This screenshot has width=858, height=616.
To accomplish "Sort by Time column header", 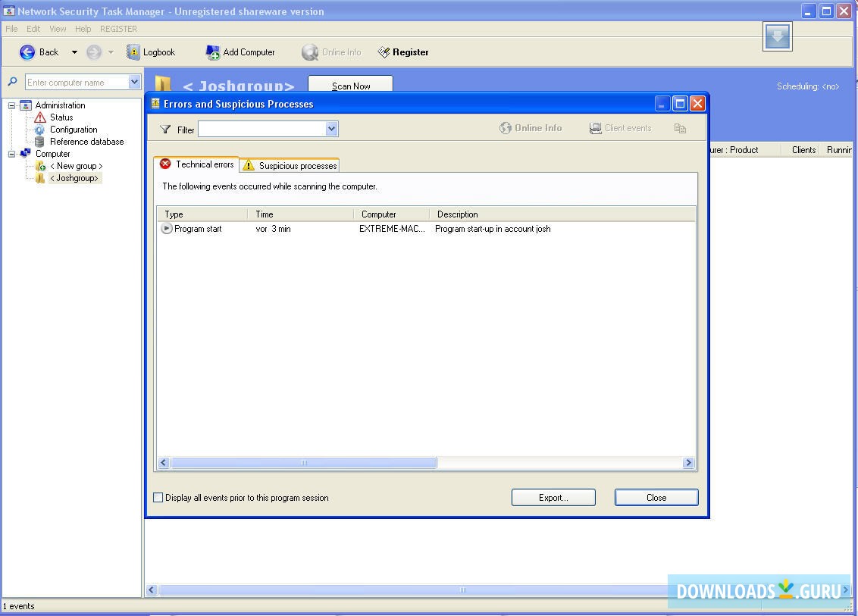I will pos(300,214).
